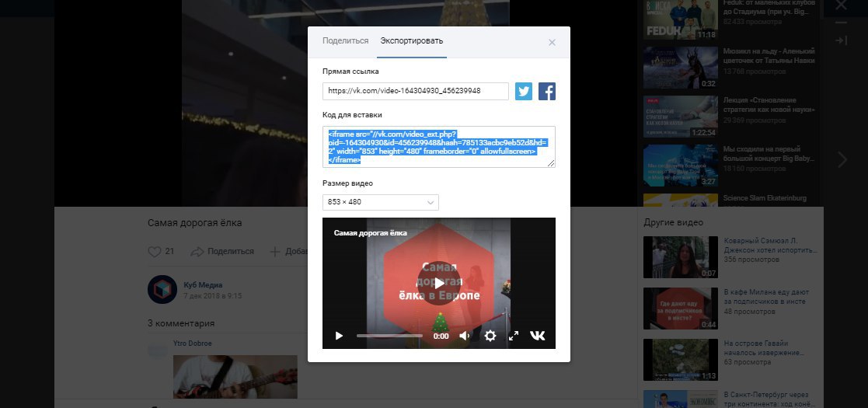Viewport: 868px width, 408px height.
Task: Click the 3 комментария heading
Action: [181, 323]
